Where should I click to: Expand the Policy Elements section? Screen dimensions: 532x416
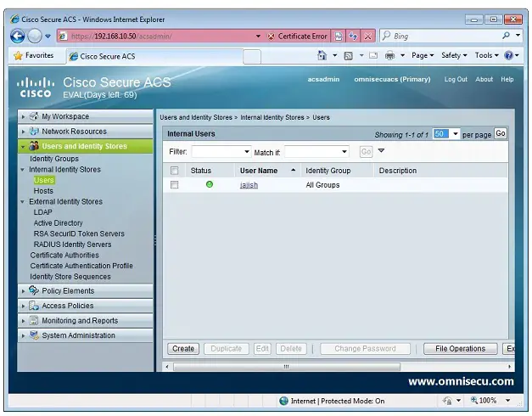coord(24,291)
